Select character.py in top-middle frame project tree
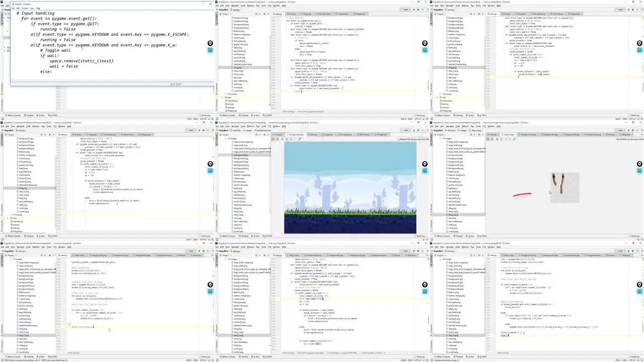 pos(232,101)
